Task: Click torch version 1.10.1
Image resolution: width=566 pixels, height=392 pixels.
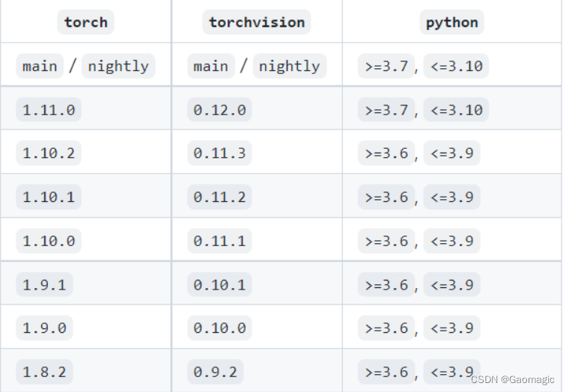Action: (49, 197)
